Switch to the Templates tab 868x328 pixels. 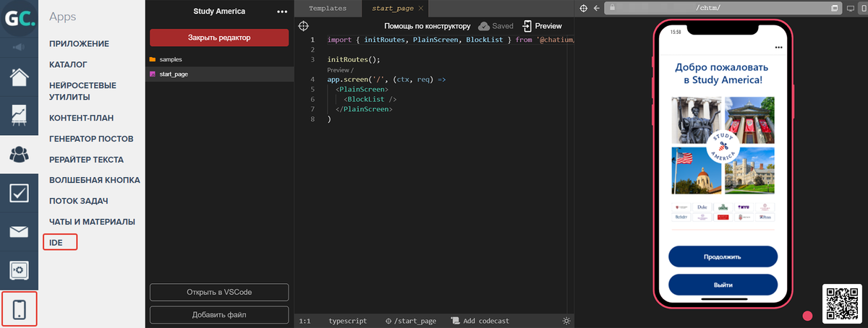click(x=327, y=9)
